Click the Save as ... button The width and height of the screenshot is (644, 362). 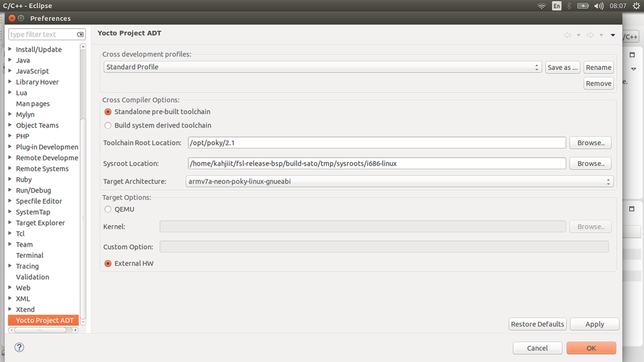tap(563, 67)
